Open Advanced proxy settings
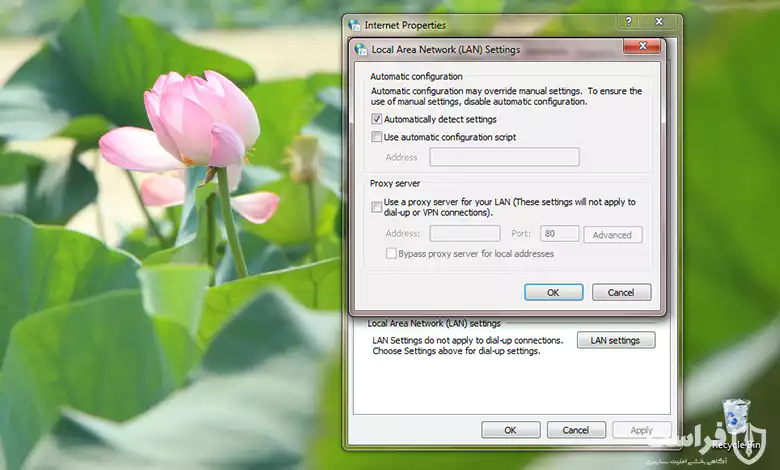Image resolution: width=780 pixels, height=470 pixels. tap(612, 235)
